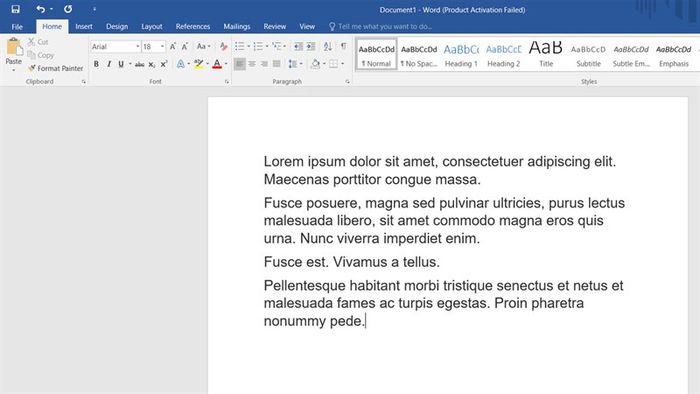
Task: Toggle Subscript formatting
Action: coord(152,64)
